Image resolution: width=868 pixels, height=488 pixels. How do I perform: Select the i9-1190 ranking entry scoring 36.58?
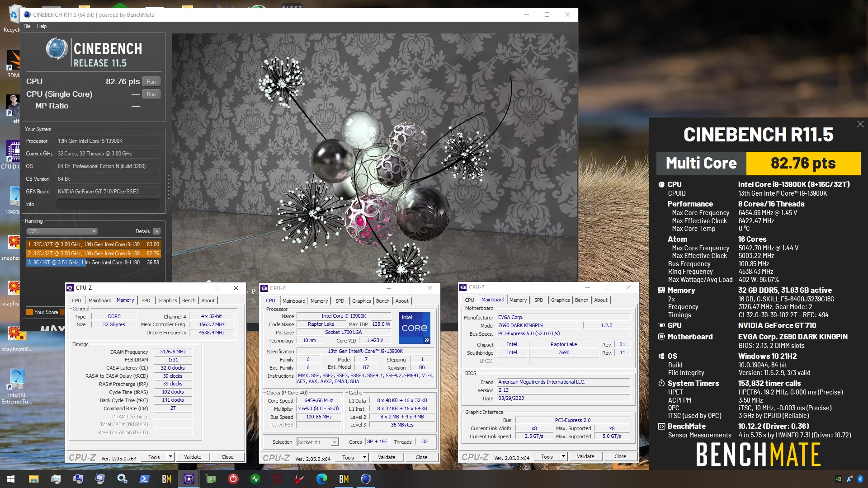tap(93, 263)
